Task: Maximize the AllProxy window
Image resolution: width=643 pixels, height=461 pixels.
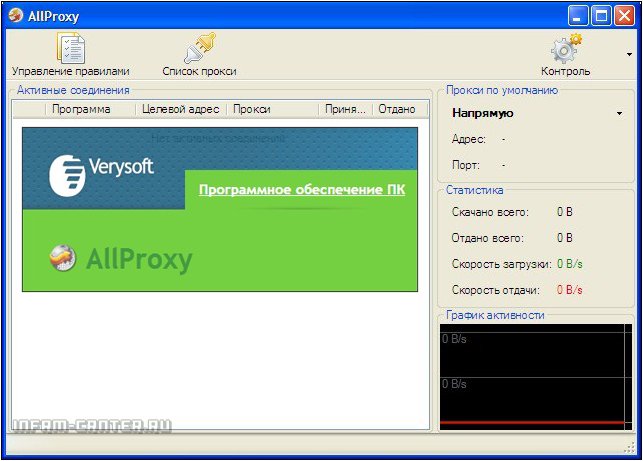Action: point(601,16)
